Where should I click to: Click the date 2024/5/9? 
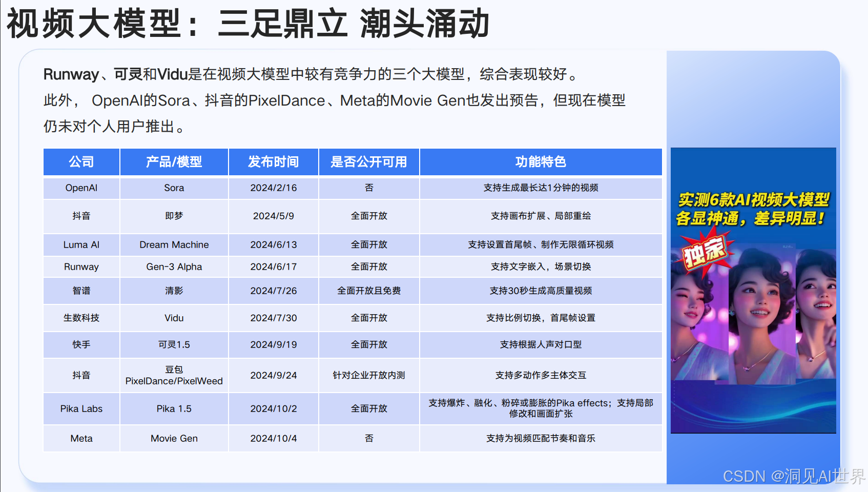[x=274, y=216]
